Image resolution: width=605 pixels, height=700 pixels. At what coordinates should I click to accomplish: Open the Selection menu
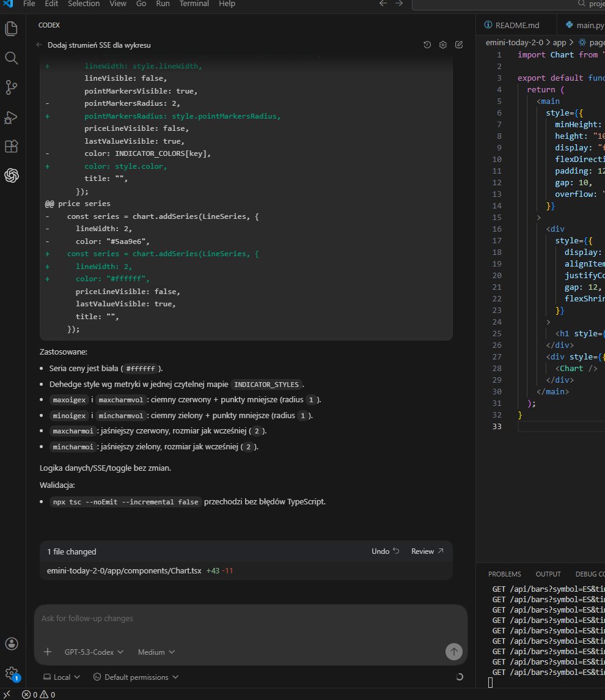(x=84, y=4)
